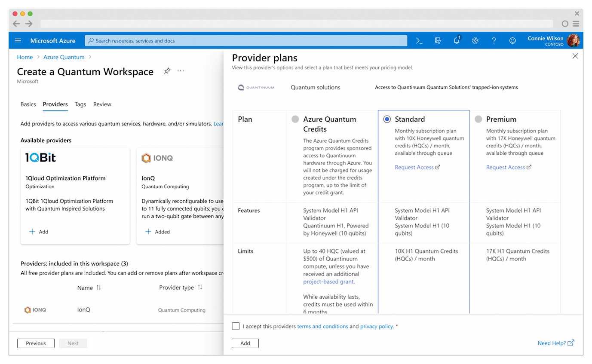The image size is (592, 364).
Task: Open Azure portal settings gear
Action: tap(475, 40)
